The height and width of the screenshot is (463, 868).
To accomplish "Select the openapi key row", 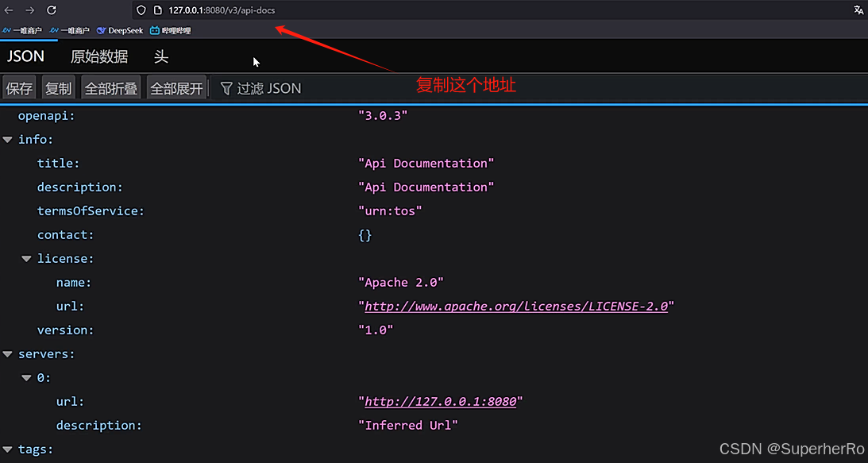I will tap(46, 116).
